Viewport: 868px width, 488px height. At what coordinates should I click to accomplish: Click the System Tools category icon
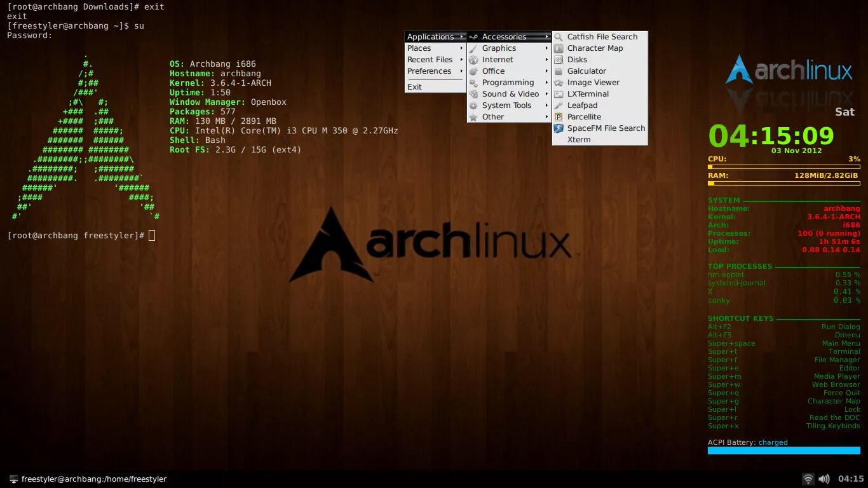(x=473, y=105)
